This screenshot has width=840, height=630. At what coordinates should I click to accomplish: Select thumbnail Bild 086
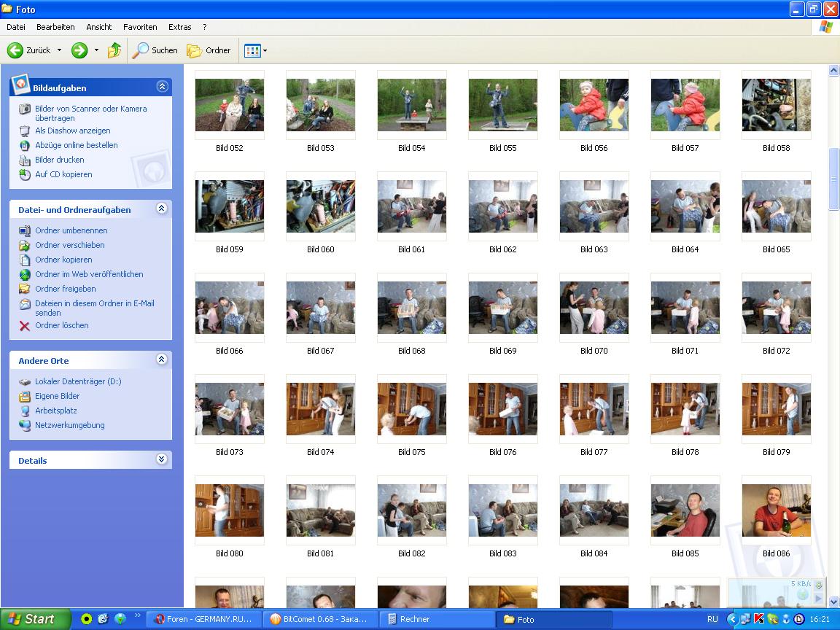point(777,510)
